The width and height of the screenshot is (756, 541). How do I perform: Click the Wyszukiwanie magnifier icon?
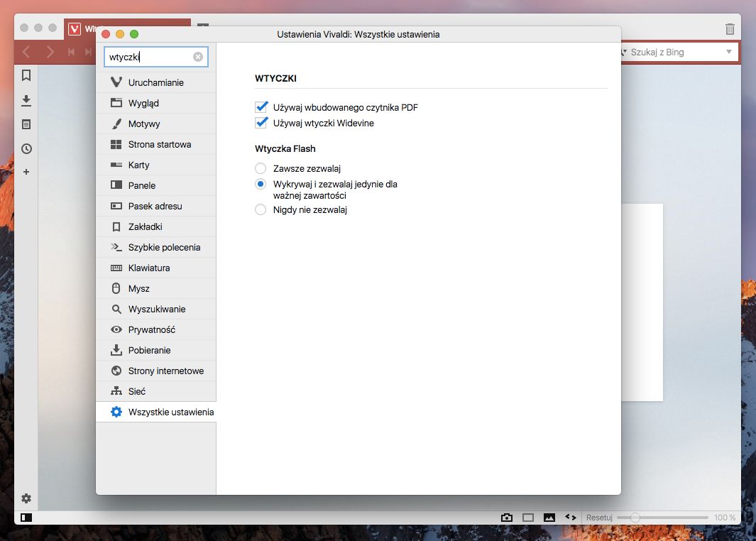(x=116, y=309)
